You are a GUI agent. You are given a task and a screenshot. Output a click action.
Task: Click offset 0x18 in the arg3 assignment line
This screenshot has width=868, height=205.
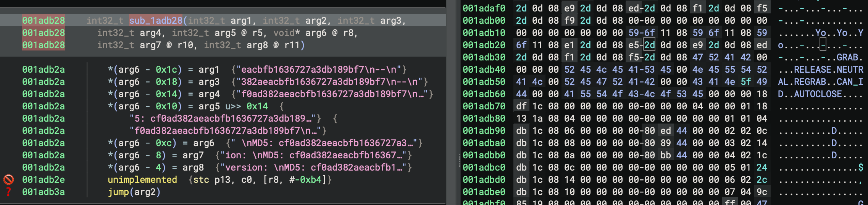click(x=166, y=81)
